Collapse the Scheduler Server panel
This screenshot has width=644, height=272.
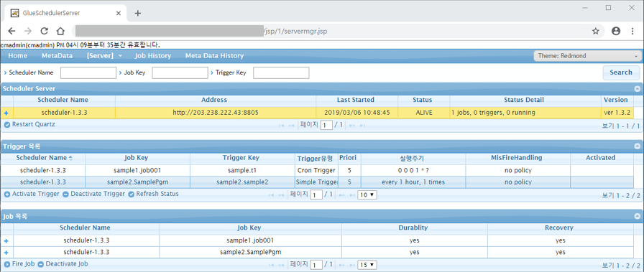pyautogui.click(x=637, y=88)
